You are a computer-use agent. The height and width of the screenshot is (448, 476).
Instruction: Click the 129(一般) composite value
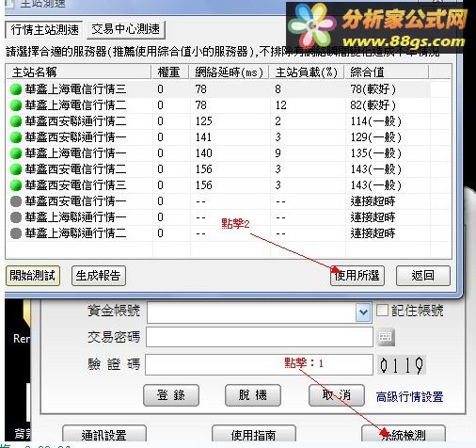point(375,137)
